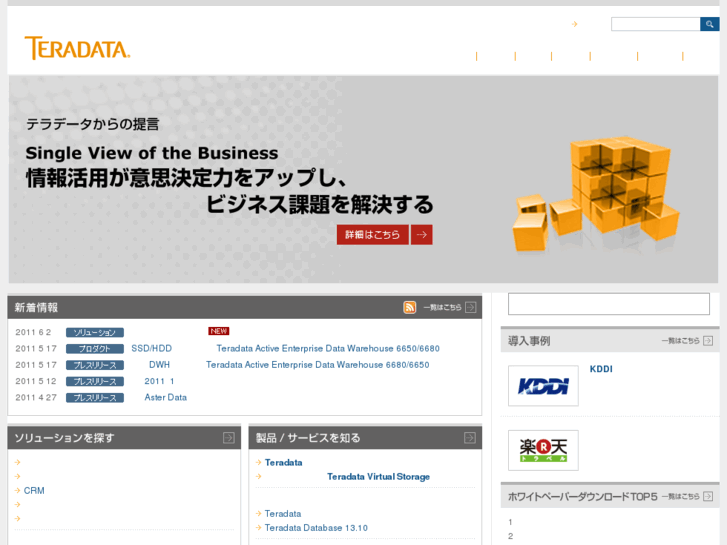Open the KDDI case study link
The width and height of the screenshot is (727, 545).
point(601,369)
